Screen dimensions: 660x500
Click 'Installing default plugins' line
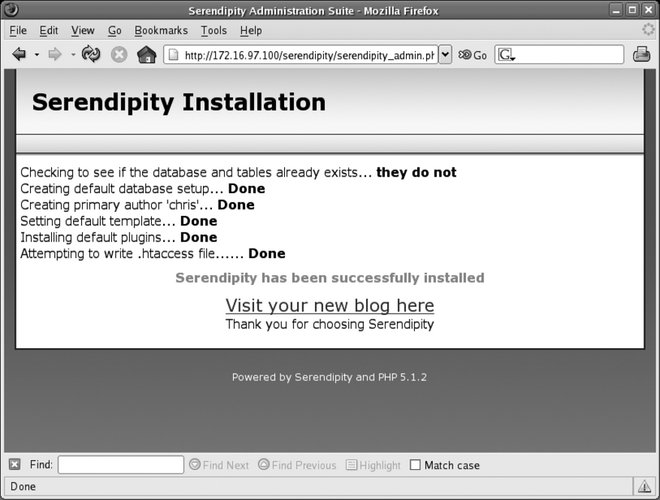pos(119,237)
